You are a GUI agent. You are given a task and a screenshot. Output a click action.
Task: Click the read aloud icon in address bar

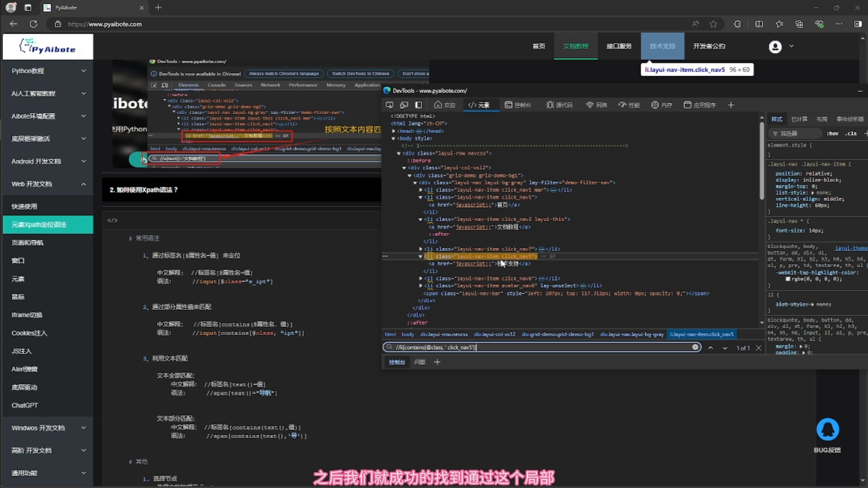coord(695,24)
